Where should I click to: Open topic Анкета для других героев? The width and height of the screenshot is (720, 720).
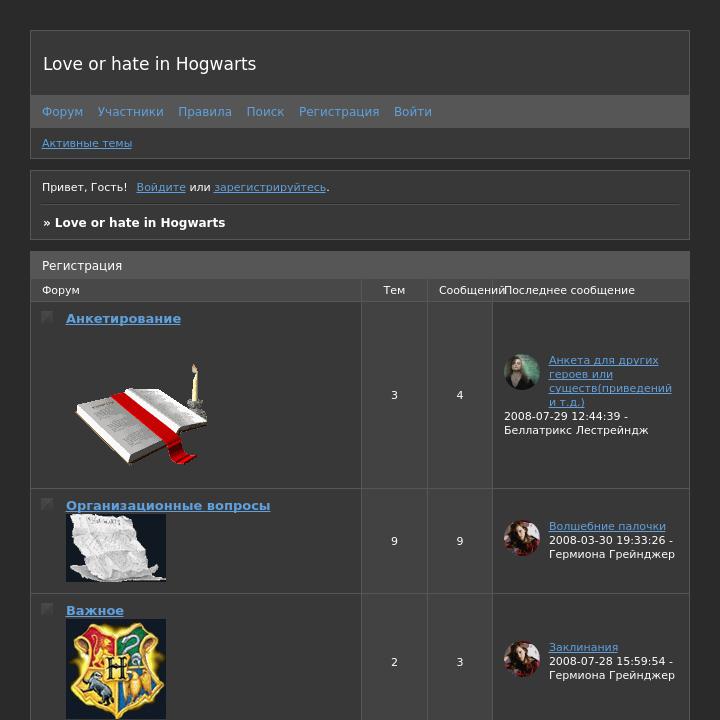coord(610,381)
